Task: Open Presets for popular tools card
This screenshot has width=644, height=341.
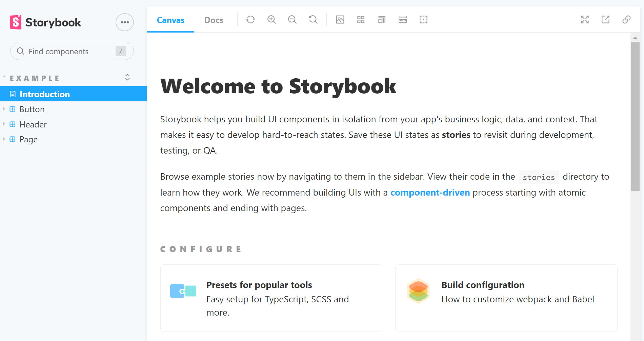Action: pos(271,298)
